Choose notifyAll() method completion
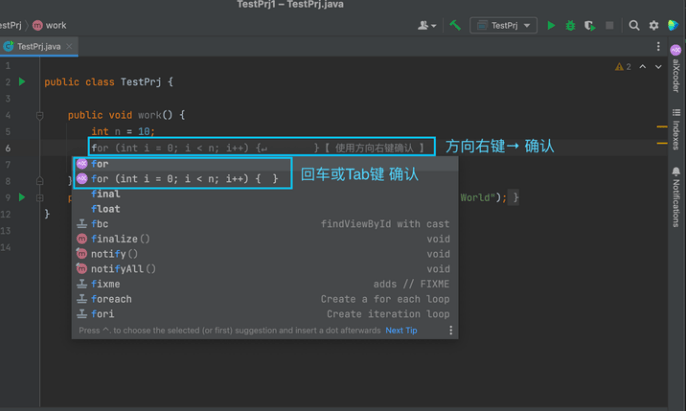Screen dimensions: 686x411 click(x=265, y=269)
